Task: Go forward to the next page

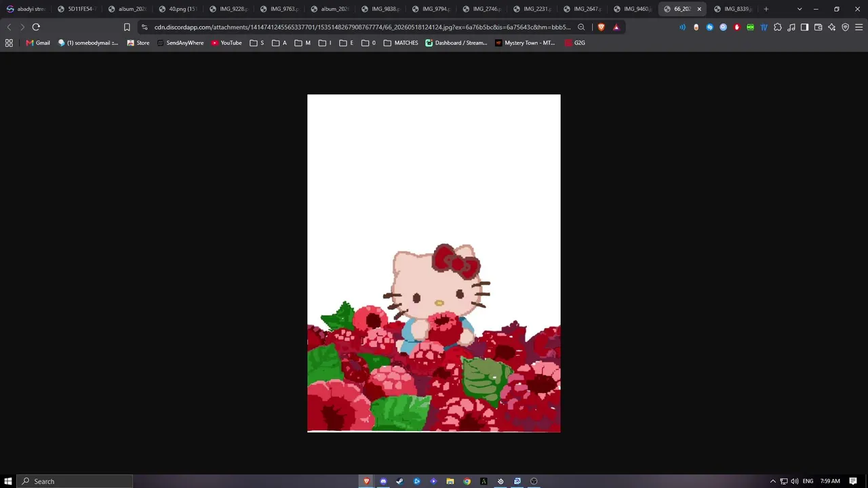Action: pyautogui.click(x=22, y=27)
